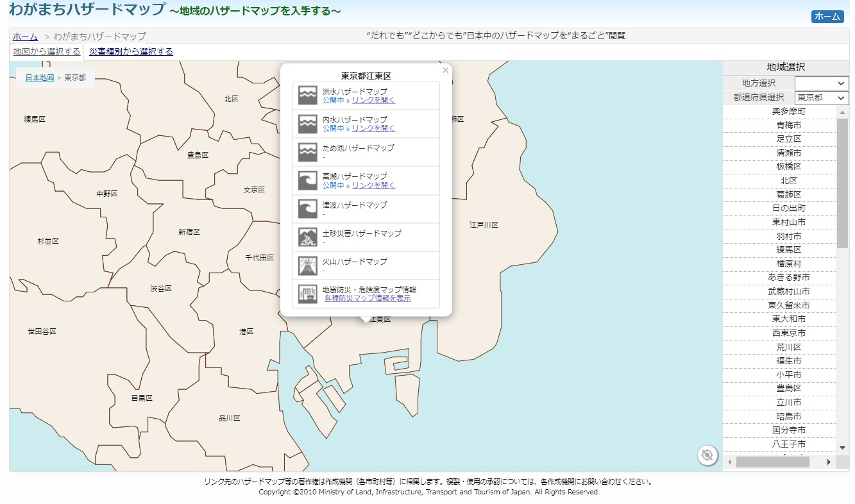Go back to 日本地図 breadcrumb

40,78
